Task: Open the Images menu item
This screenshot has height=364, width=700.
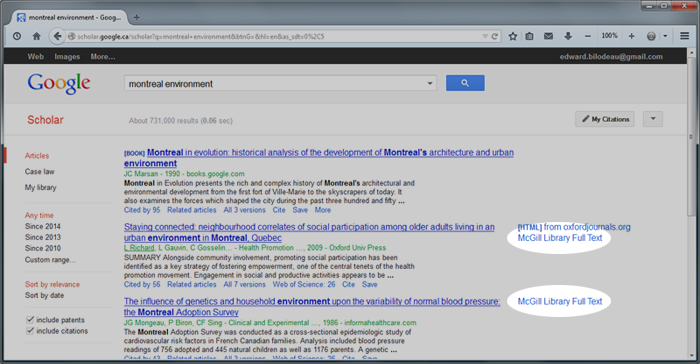Action: click(67, 57)
